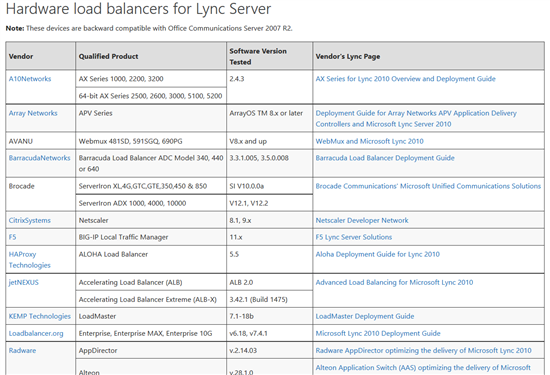Open Alteon Application Switch (AAS) link

coord(423,368)
